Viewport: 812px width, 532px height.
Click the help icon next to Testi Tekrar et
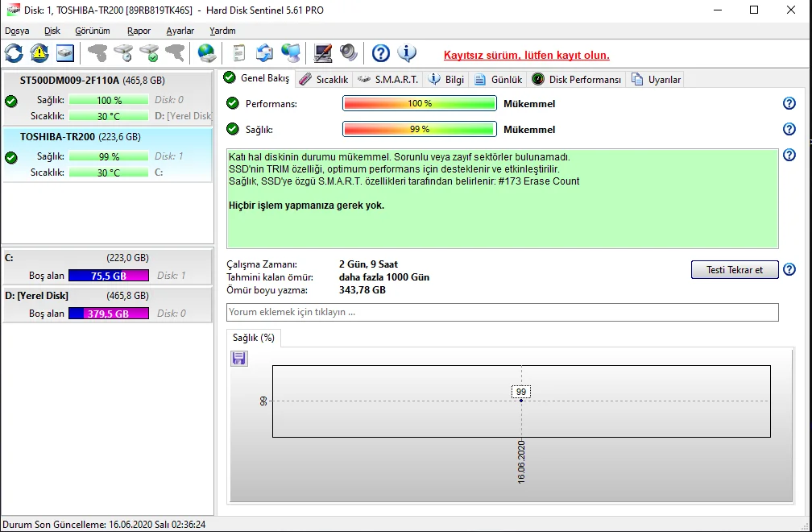pos(789,269)
